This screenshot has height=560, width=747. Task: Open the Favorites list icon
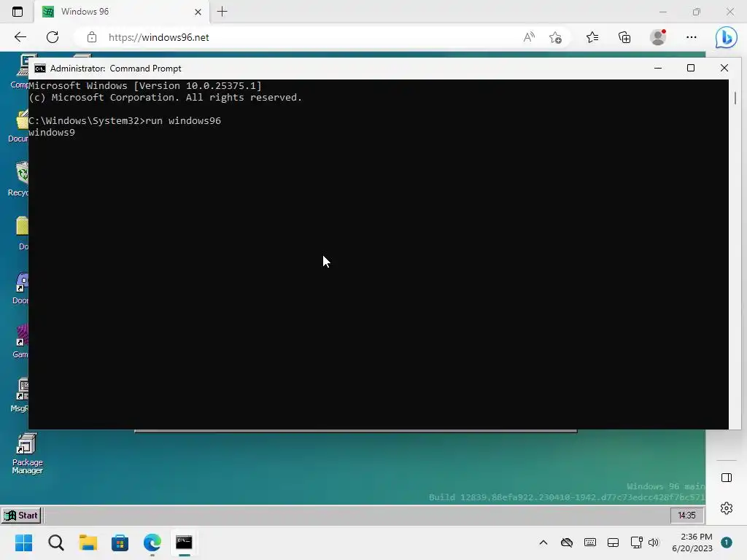coord(592,37)
